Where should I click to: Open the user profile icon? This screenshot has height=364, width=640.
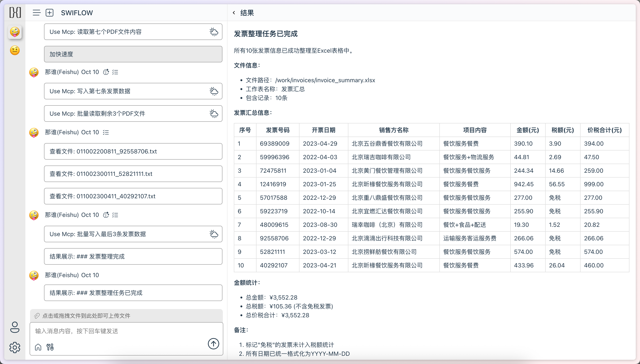15,327
